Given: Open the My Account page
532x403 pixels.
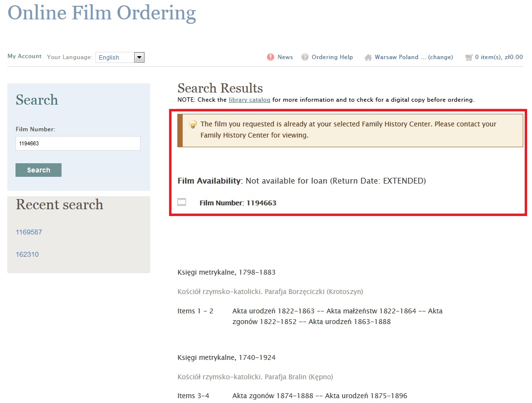Looking at the screenshot, I should 24,56.
